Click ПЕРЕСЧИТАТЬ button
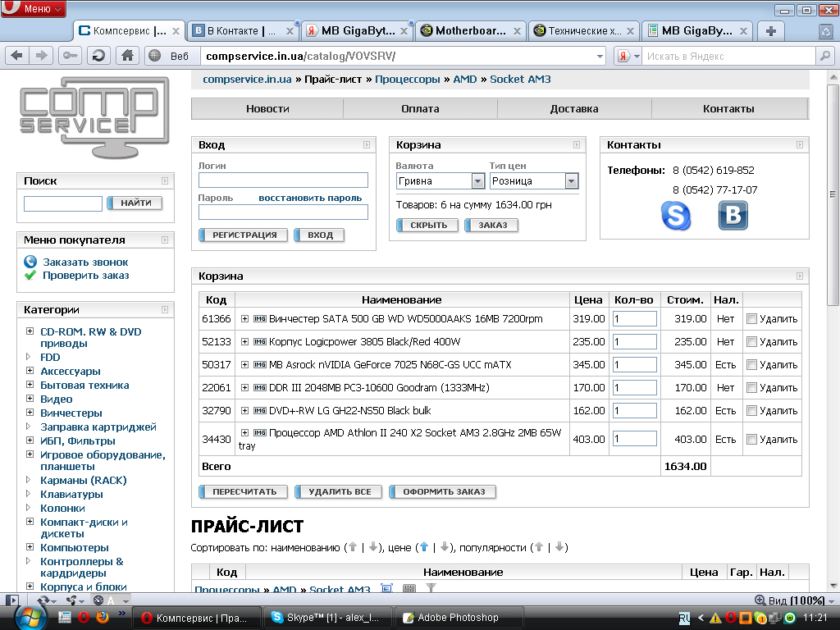 tap(243, 492)
